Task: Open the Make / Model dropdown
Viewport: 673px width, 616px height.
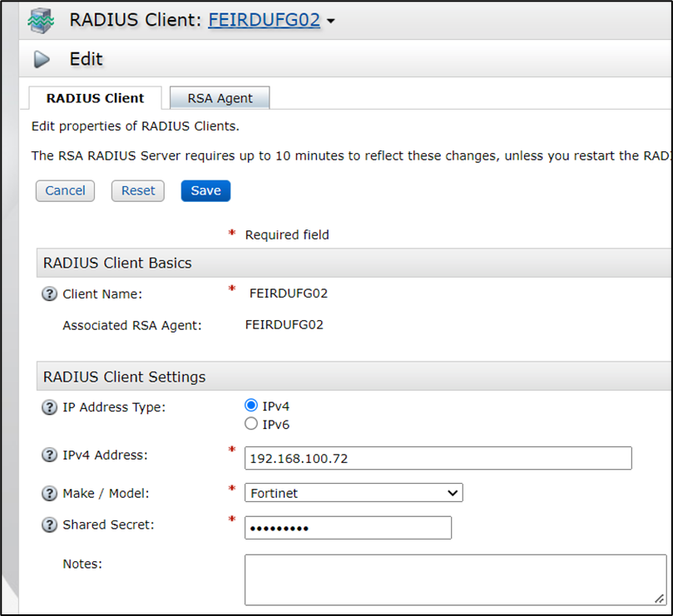Action: (354, 493)
